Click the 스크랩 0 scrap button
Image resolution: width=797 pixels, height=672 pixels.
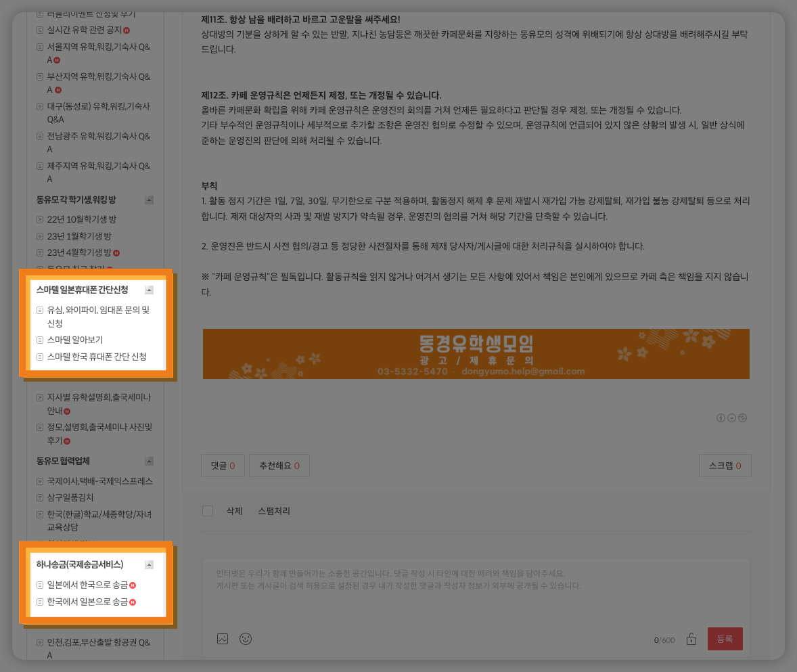coord(725,466)
